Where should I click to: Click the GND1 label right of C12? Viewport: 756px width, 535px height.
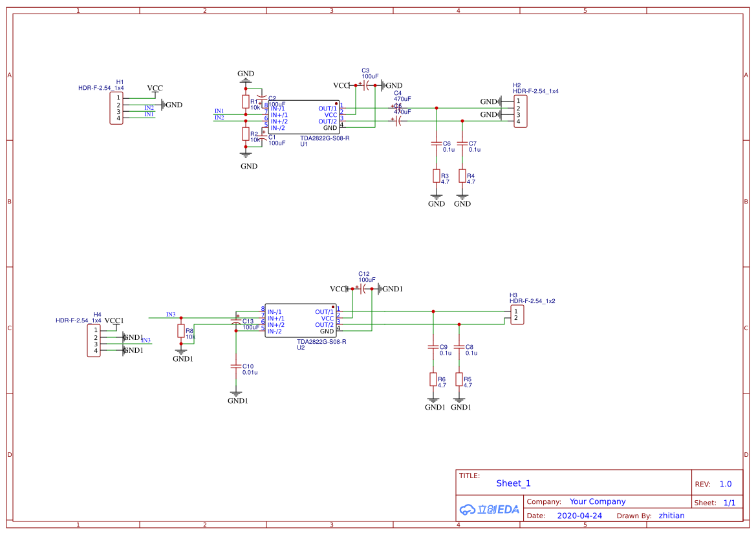pos(392,289)
